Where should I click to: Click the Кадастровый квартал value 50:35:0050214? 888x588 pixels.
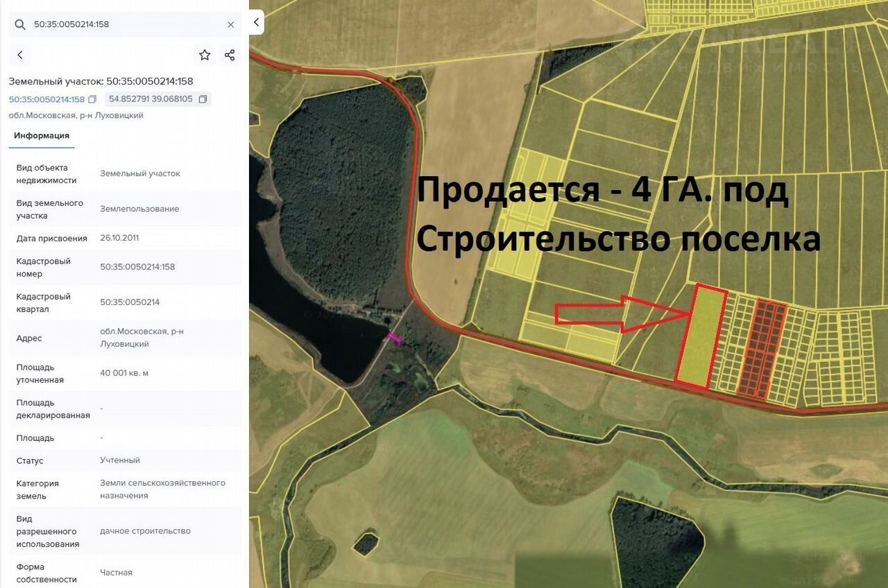point(130,302)
